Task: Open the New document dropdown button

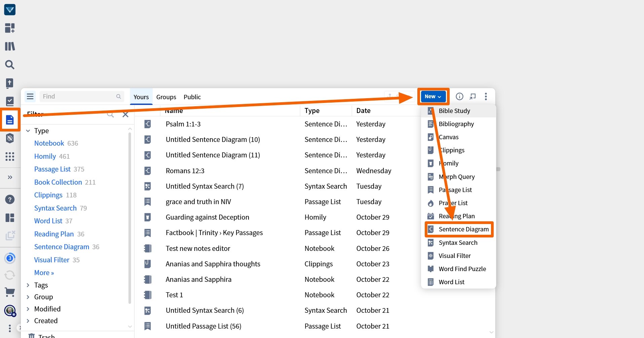Action: pos(433,97)
